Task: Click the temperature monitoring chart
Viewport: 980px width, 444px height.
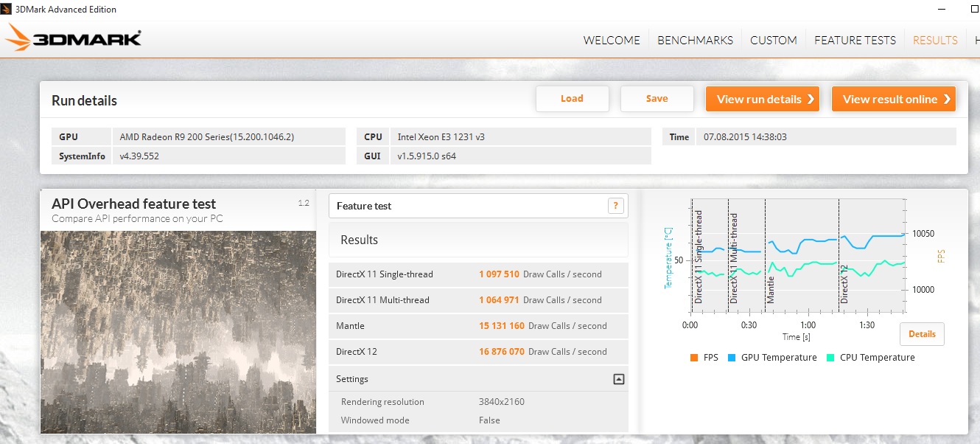Action: (798, 256)
